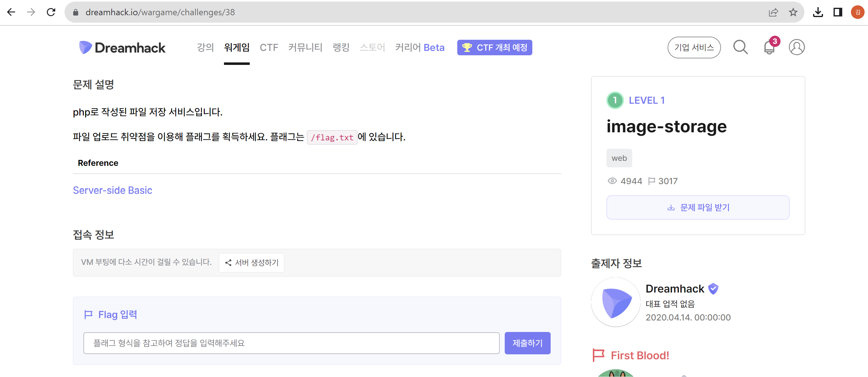Bookmark this page with star icon
Image resolution: width=868 pixels, height=377 pixels.
tap(793, 12)
